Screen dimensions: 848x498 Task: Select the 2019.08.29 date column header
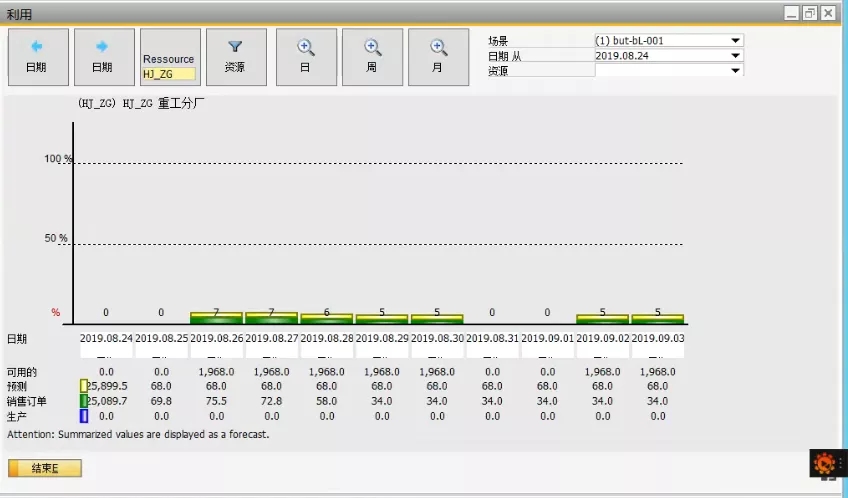(x=382, y=338)
